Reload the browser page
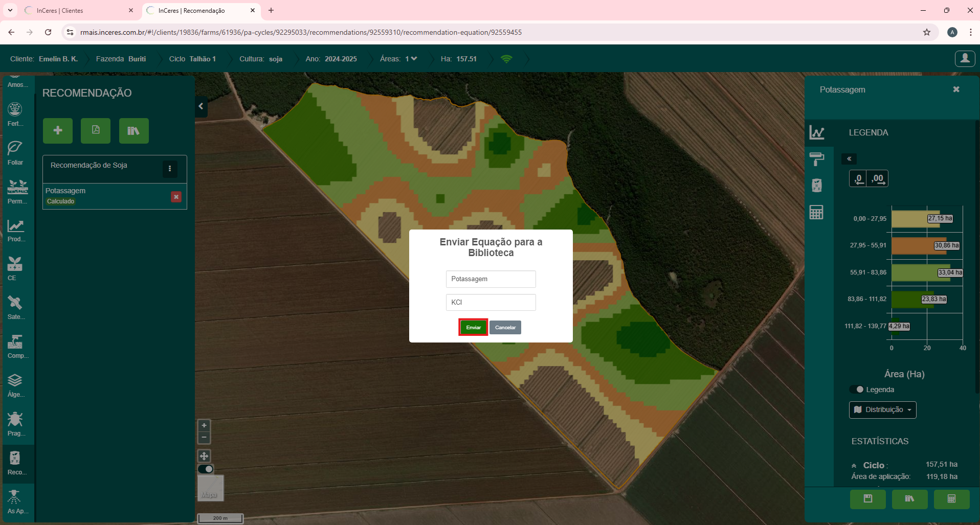Image resolution: width=980 pixels, height=525 pixels. coord(48,32)
